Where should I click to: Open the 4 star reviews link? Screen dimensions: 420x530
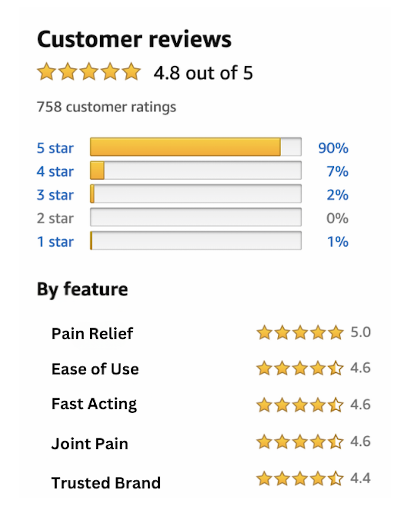(55, 172)
